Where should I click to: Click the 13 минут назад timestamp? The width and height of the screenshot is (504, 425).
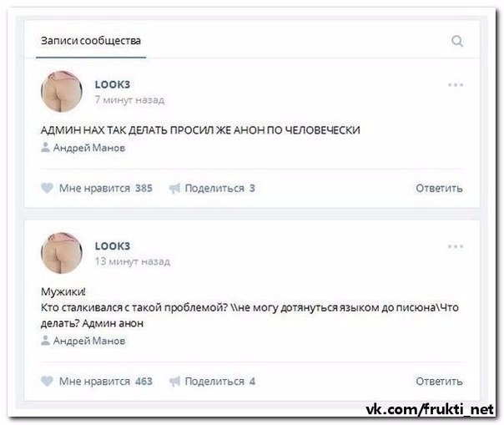133,261
